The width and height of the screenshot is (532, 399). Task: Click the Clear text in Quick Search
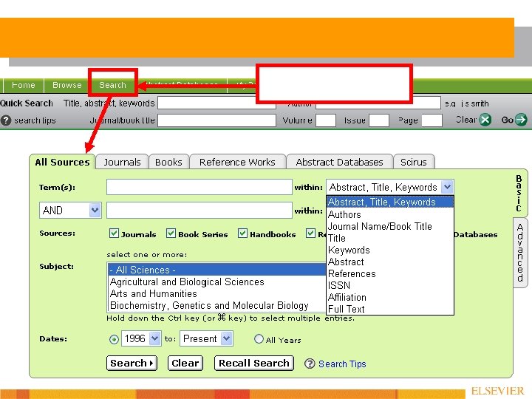[466, 120]
